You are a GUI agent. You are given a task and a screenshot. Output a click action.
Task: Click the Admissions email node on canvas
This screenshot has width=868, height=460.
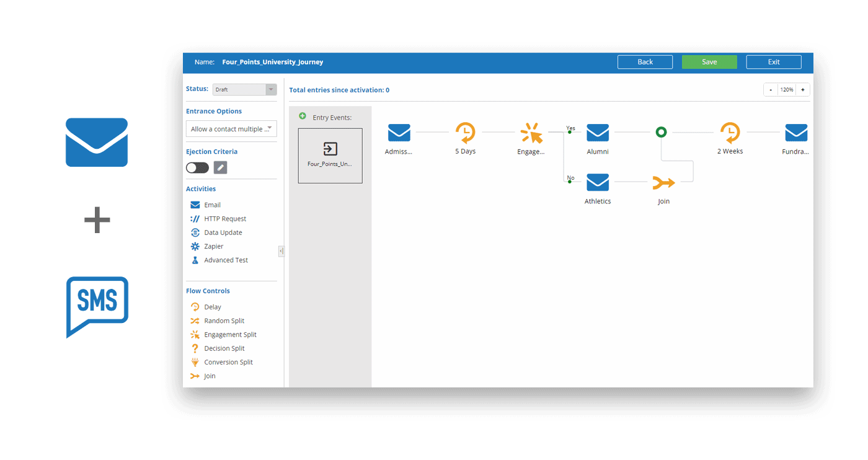click(x=399, y=133)
